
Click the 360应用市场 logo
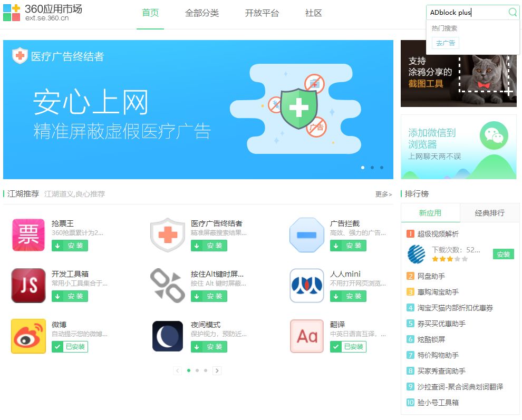42,13
